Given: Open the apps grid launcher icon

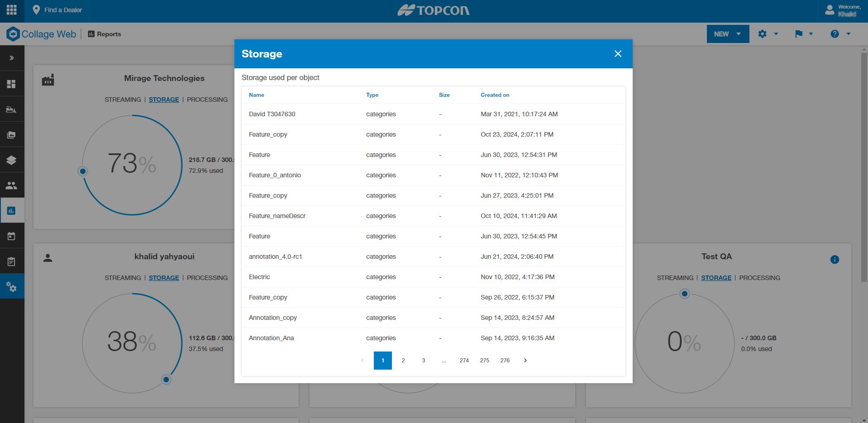Looking at the screenshot, I should [12, 10].
